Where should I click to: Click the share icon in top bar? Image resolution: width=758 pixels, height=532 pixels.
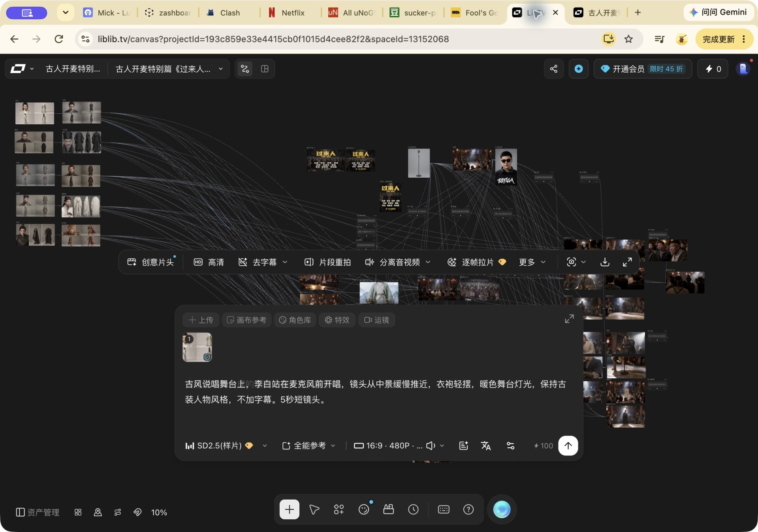coord(554,69)
